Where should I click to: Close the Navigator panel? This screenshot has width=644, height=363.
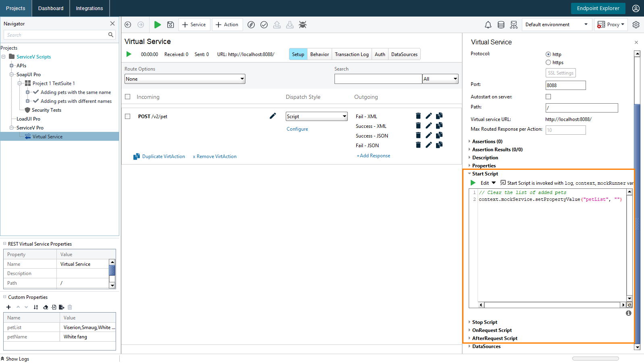click(x=112, y=23)
